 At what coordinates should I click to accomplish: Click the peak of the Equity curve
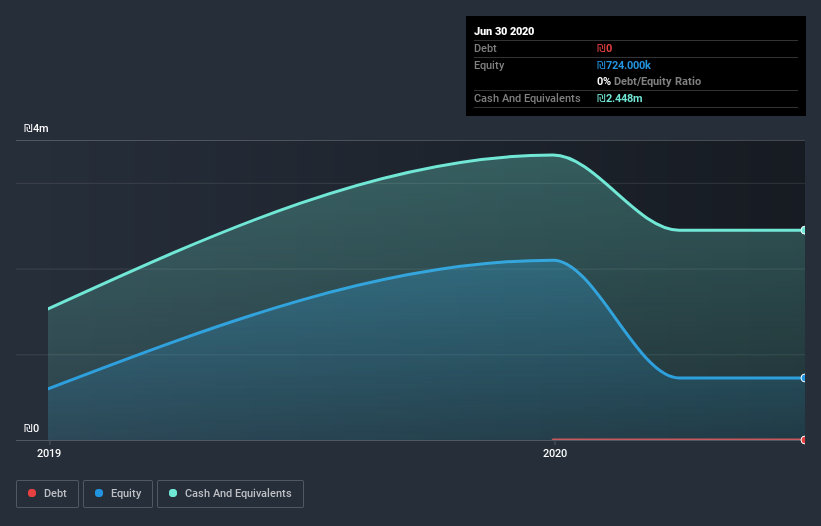tap(553, 260)
